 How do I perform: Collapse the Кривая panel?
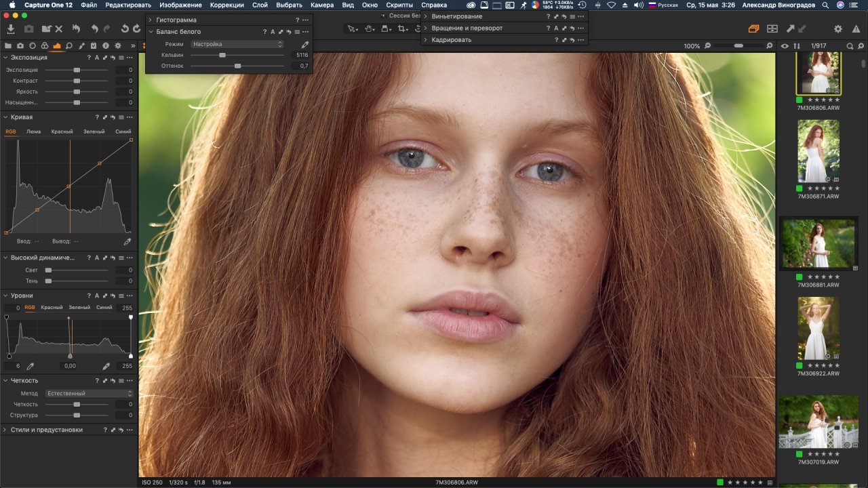tap(5, 117)
